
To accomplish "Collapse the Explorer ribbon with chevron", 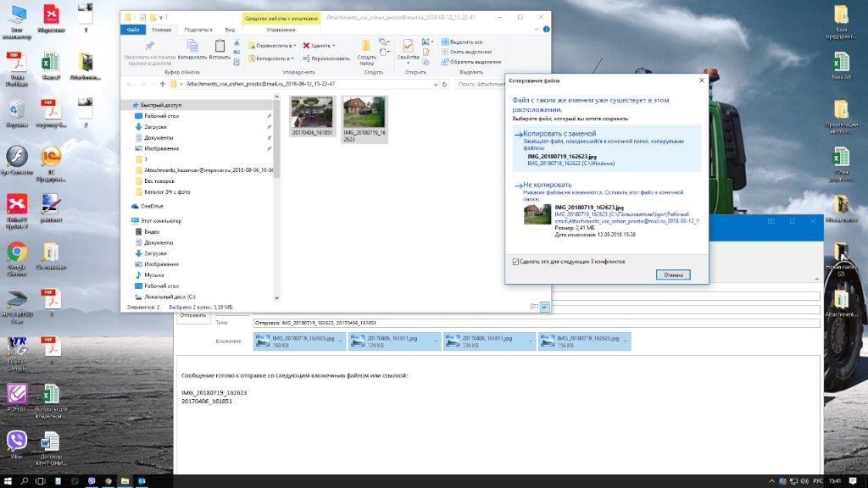I will pyautogui.click(x=536, y=30).
